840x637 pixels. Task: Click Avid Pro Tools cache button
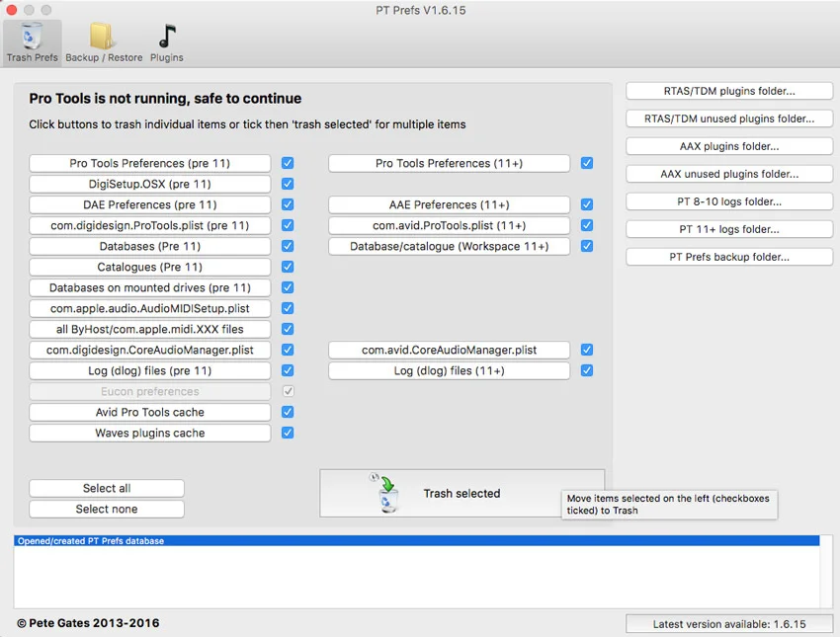150,412
